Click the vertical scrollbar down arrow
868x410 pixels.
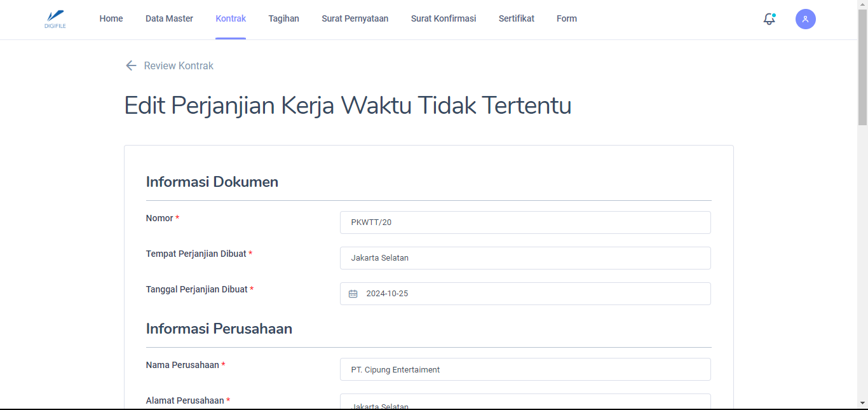(x=862, y=403)
